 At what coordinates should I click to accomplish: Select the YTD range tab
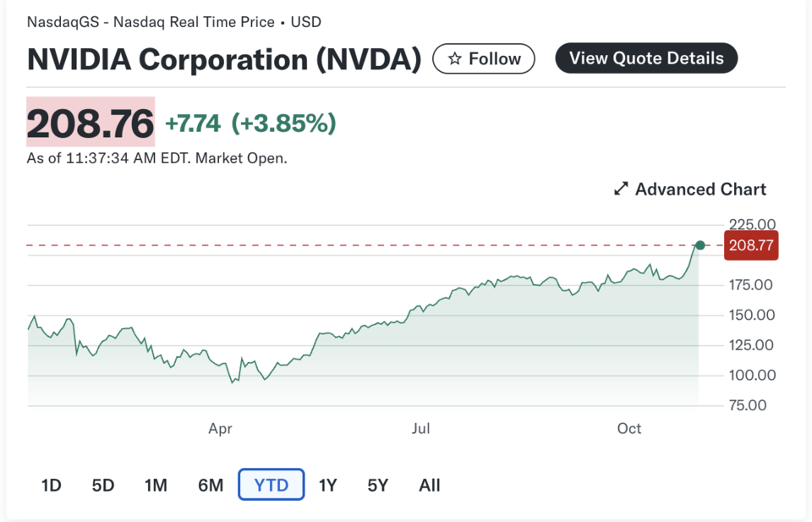coord(271,486)
